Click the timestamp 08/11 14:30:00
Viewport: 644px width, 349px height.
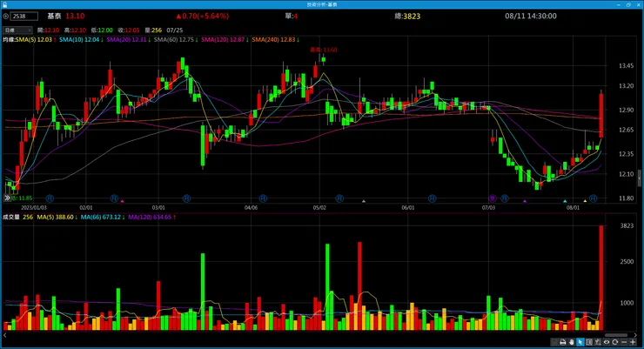pos(531,16)
